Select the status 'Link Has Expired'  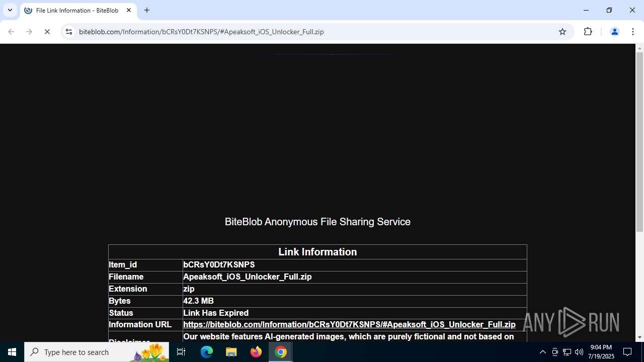pos(216,313)
